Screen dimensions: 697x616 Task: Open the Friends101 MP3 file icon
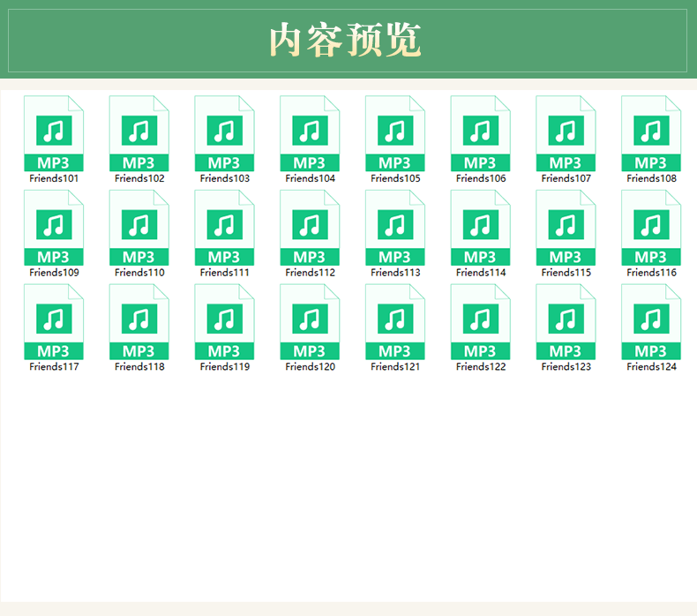(x=54, y=133)
